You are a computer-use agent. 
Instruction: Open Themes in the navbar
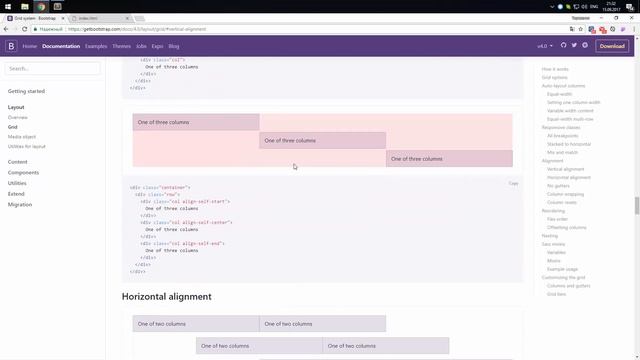[122, 46]
